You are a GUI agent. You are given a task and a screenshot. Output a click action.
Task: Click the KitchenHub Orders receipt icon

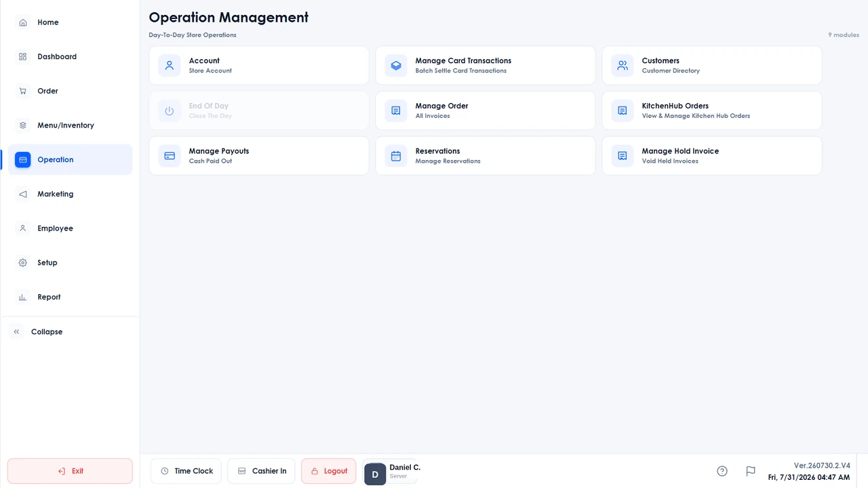click(x=623, y=111)
